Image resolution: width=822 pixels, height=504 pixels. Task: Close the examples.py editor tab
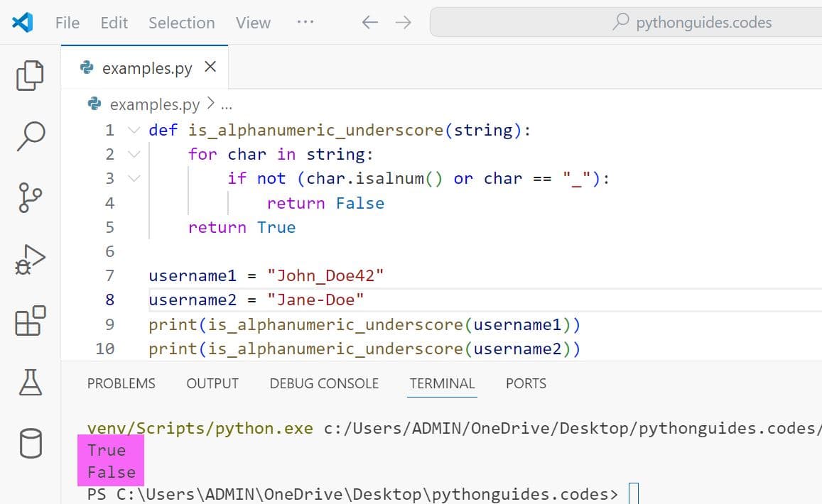pyautogui.click(x=210, y=67)
